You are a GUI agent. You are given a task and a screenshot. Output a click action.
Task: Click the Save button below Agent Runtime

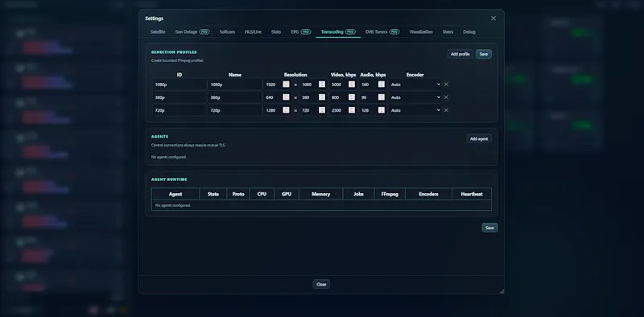(489, 228)
